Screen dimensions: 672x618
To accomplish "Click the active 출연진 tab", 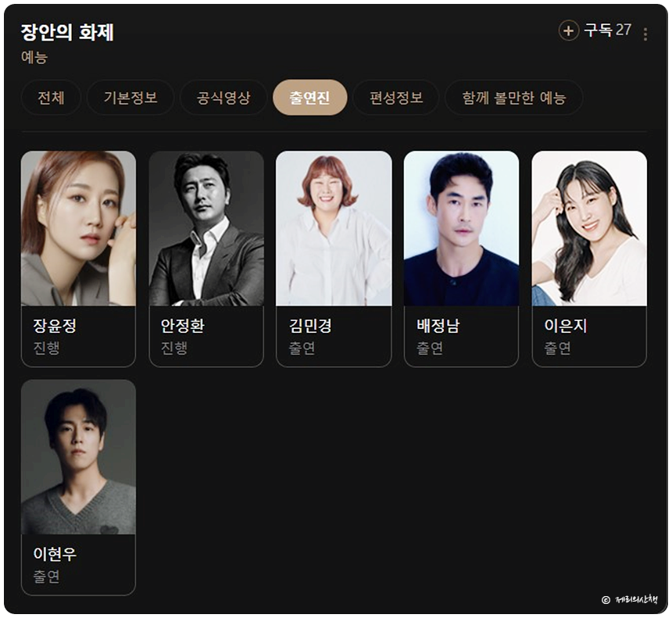I will [x=310, y=98].
